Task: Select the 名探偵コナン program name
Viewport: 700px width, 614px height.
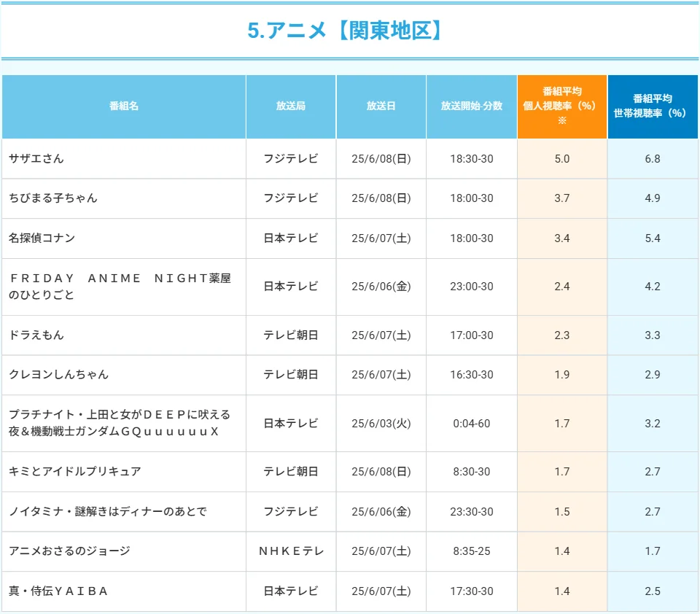Action: [42, 238]
